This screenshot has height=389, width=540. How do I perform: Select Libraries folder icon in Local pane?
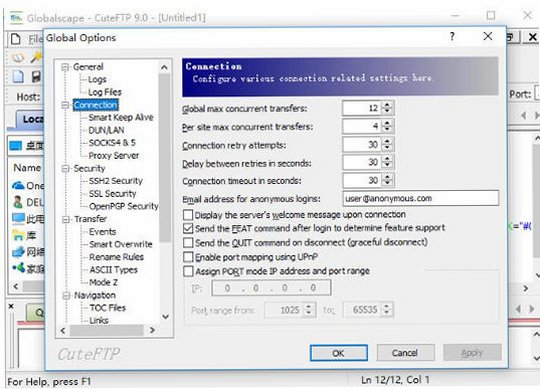point(18,235)
